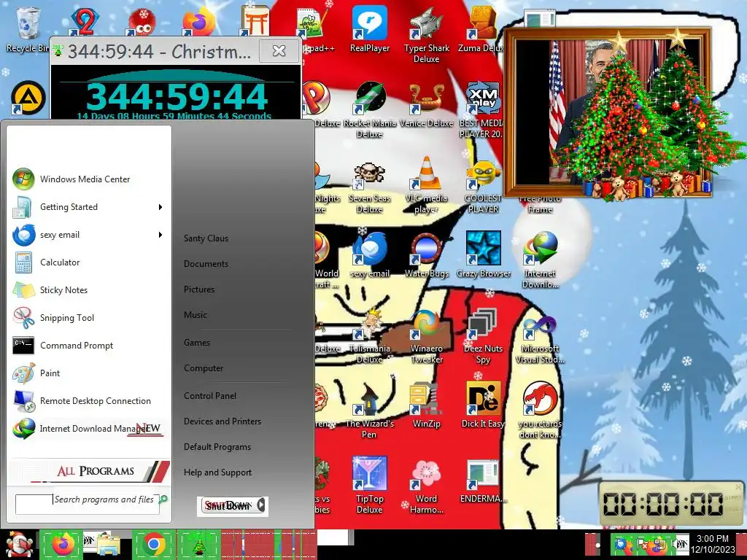Viewport: 747px width, 560px height.
Task: Open Word Harmony desktop shortcut
Action: click(x=426, y=486)
